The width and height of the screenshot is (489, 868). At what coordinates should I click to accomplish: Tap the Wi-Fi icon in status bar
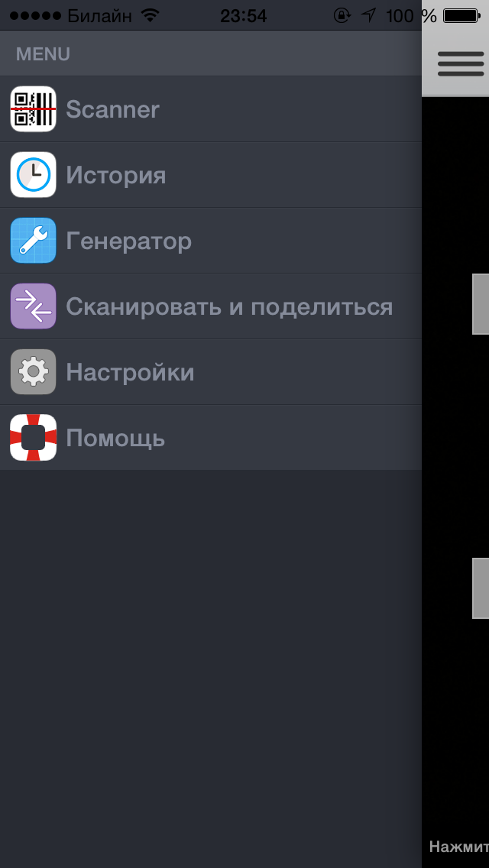tap(150, 15)
